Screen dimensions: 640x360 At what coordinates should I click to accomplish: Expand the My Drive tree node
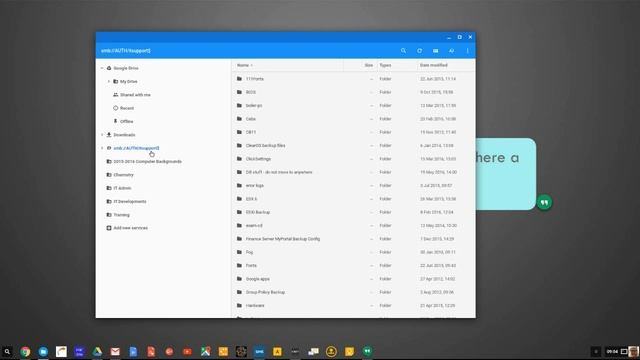(x=109, y=82)
